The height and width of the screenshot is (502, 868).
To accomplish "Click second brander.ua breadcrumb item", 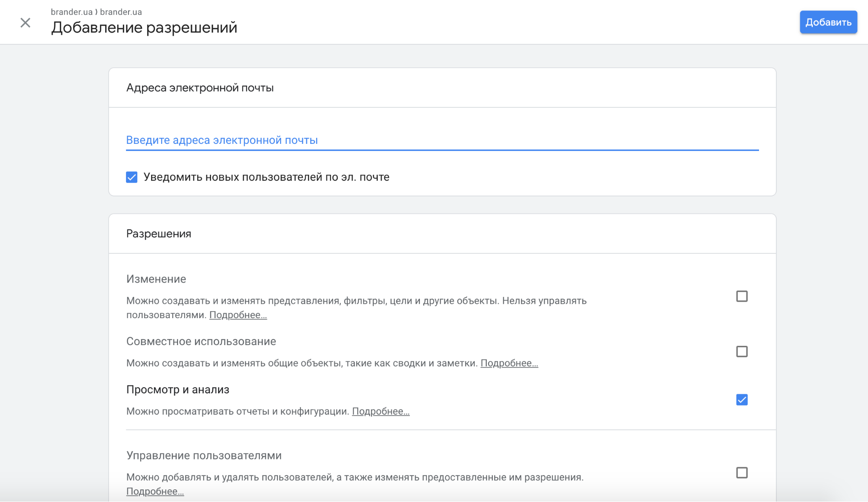I will pyautogui.click(x=121, y=12).
